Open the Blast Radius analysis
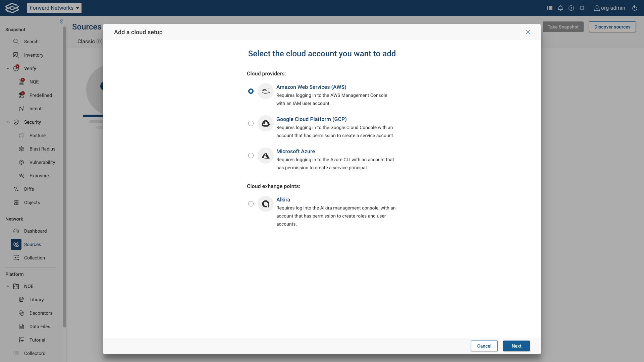This screenshot has width=644, height=362. pos(42,148)
